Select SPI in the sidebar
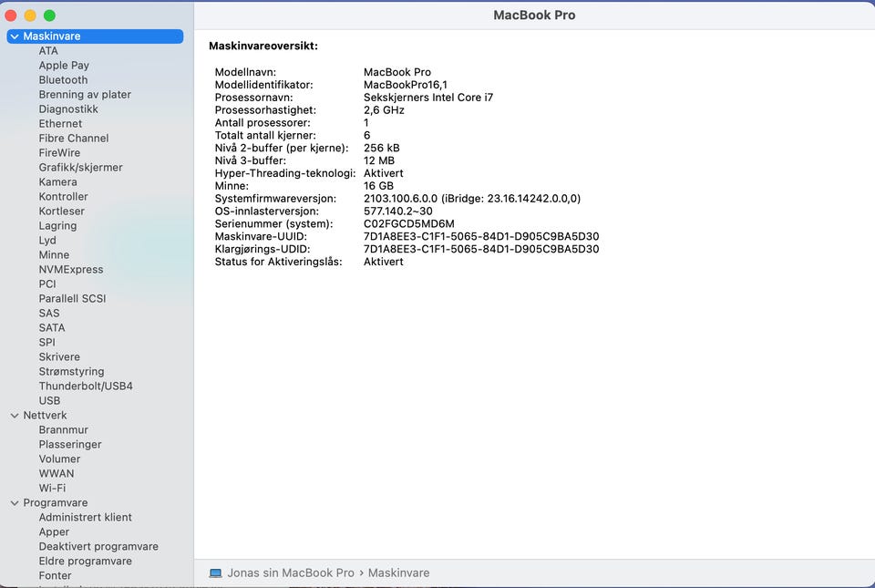 tap(46, 342)
